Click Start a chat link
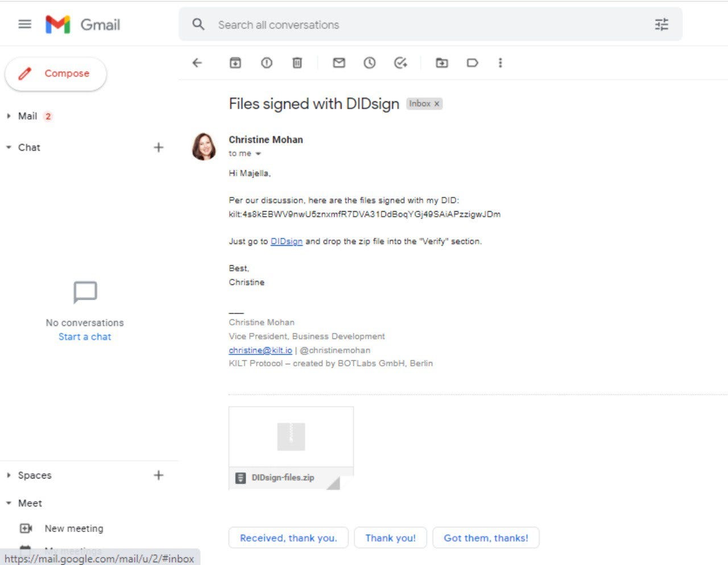 click(85, 337)
